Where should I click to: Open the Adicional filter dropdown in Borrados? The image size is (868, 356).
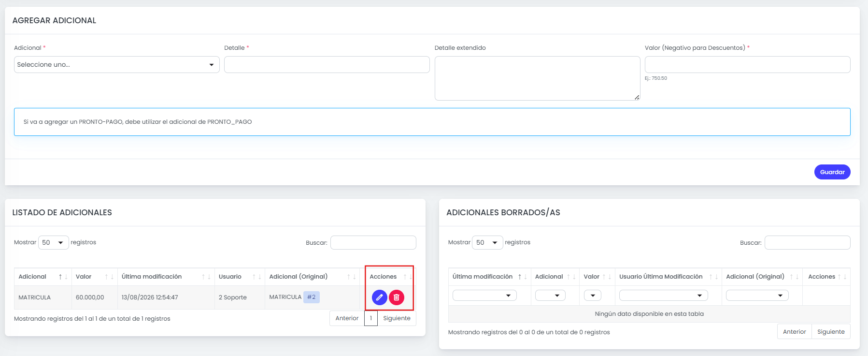(550, 296)
